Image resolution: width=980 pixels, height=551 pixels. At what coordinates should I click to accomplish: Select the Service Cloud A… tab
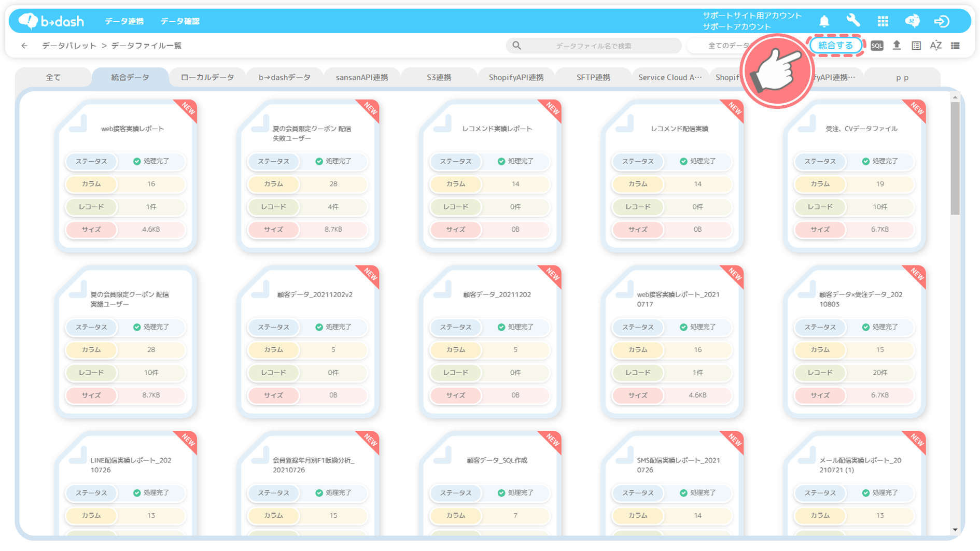pyautogui.click(x=670, y=77)
